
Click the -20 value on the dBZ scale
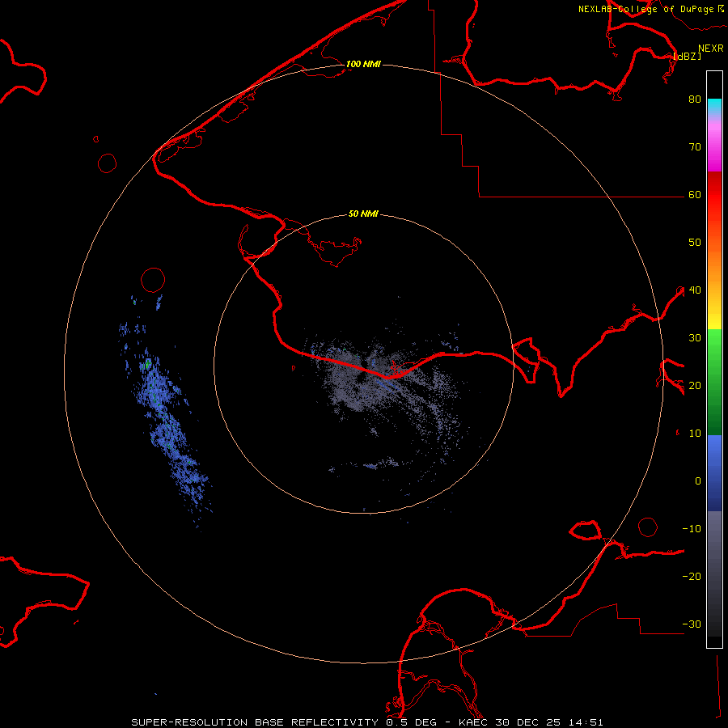(x=692, y=576)
